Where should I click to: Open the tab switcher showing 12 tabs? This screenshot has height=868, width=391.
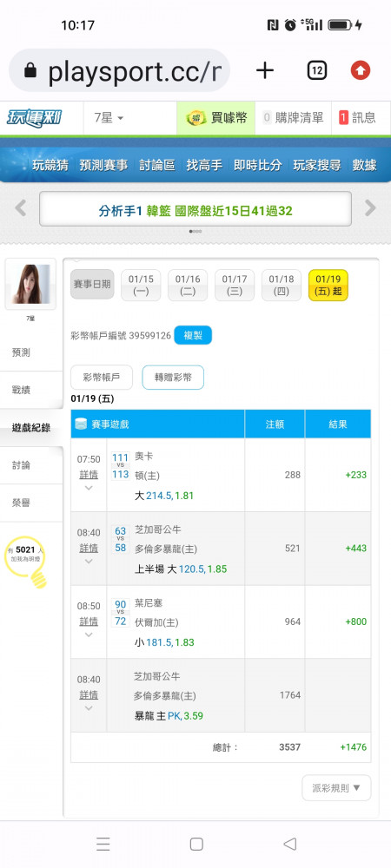(316, 70)
